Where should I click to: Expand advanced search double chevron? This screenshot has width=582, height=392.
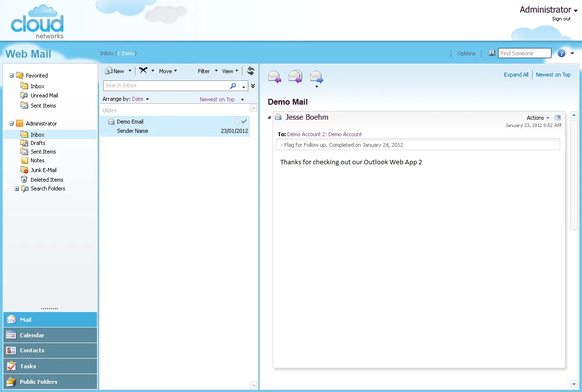253,86
